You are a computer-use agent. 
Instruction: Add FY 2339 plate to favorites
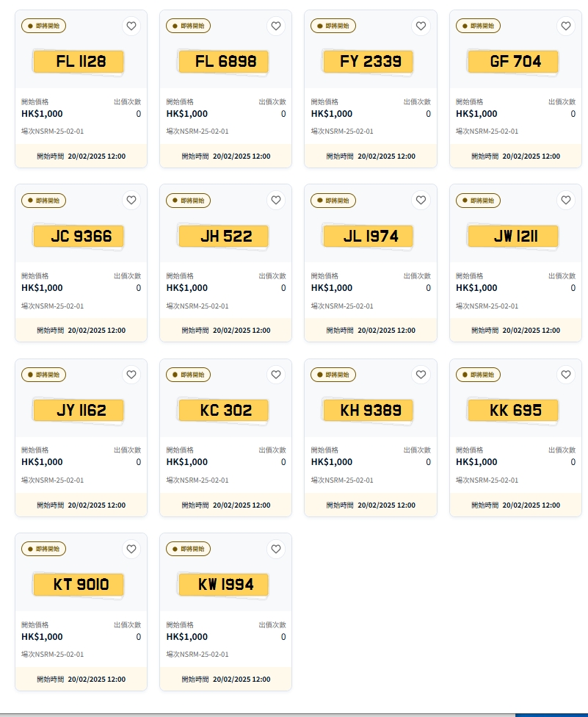tap(421, 26)
